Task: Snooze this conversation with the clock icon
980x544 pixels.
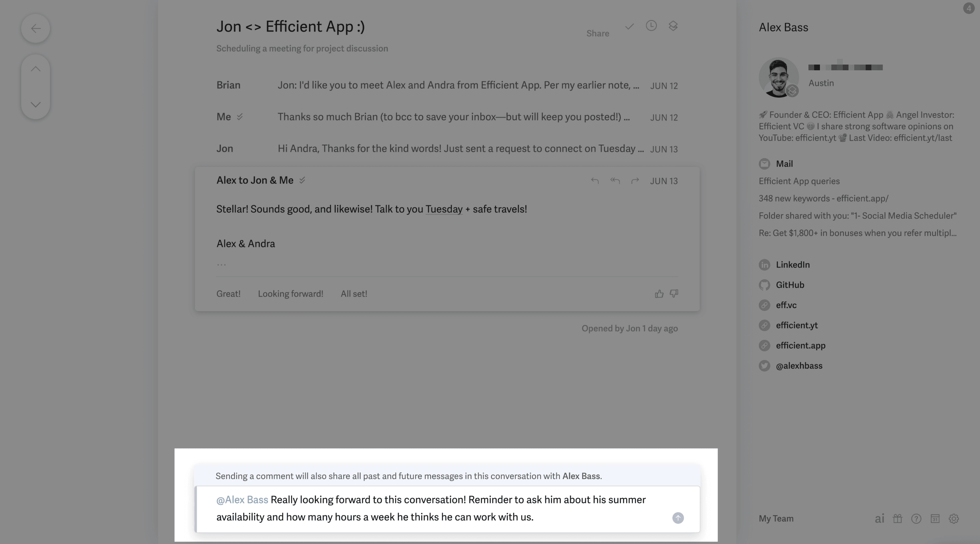Action: pos(651,26)
